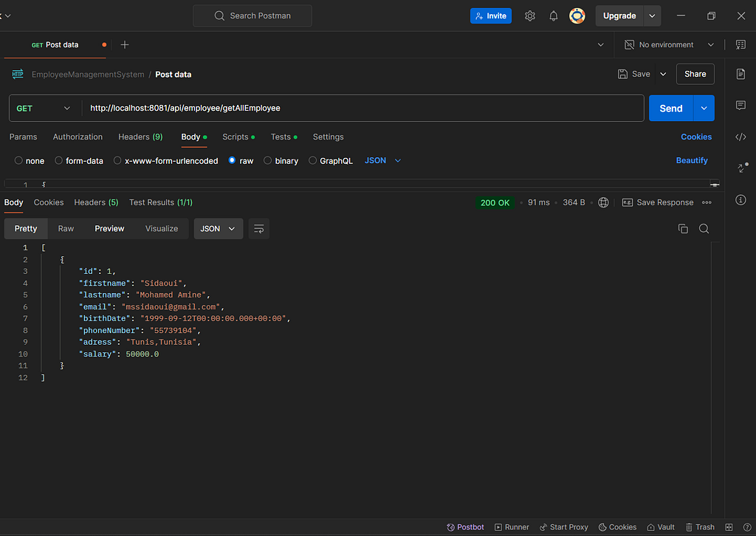Viewport: 756px width, 536px height.
Task: Switch response view to Preview
Action: pos(109,228)
